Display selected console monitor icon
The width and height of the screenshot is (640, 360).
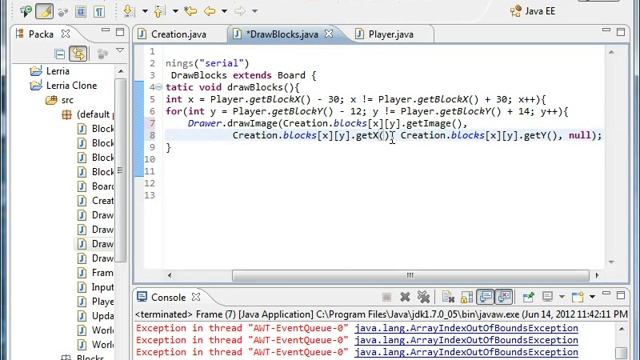tap(547, 297)
